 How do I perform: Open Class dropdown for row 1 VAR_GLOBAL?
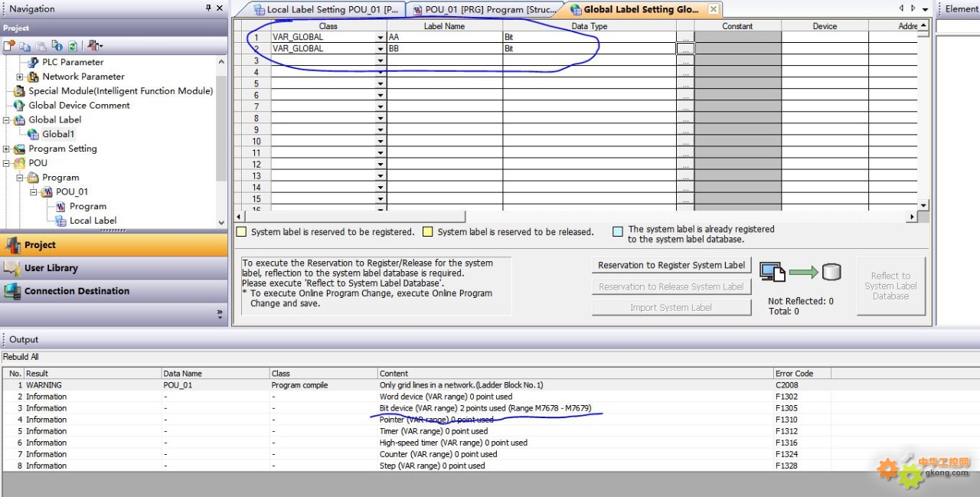pos(381,37)
